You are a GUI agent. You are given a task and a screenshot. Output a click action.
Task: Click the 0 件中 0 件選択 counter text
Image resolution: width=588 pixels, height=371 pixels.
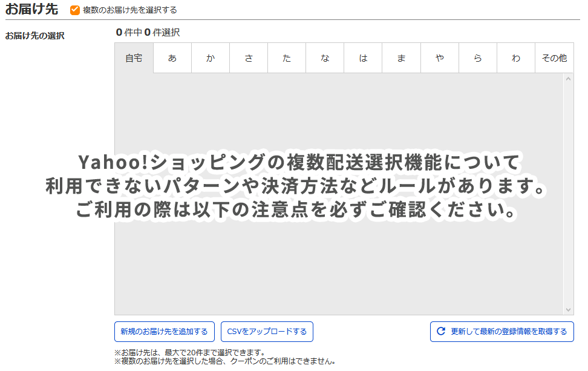148,33
